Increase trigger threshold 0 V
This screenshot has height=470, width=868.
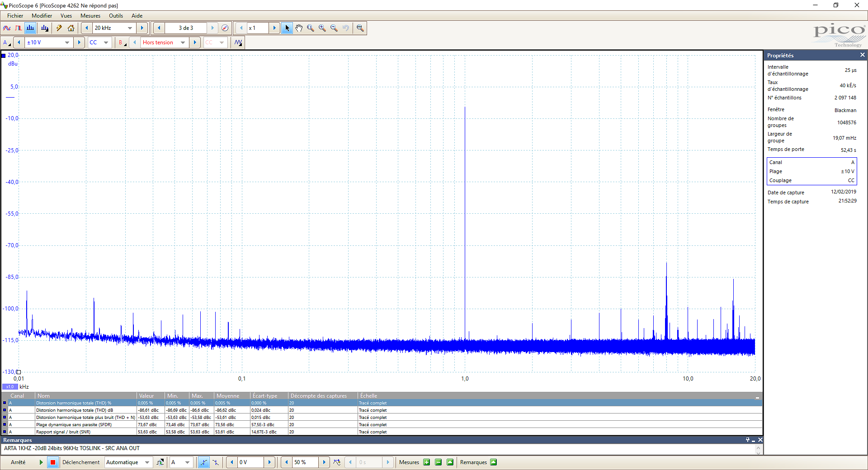click(269, 462)
